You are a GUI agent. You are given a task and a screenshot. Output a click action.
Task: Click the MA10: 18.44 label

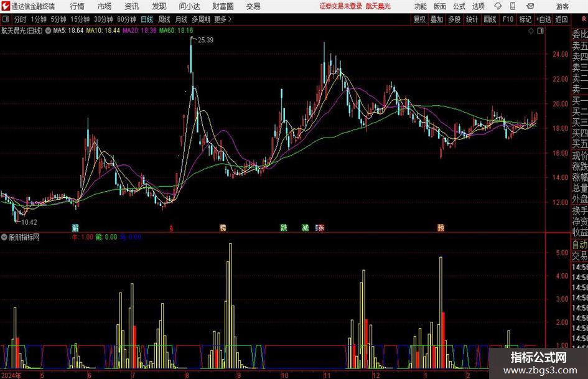tap(103, 30)
